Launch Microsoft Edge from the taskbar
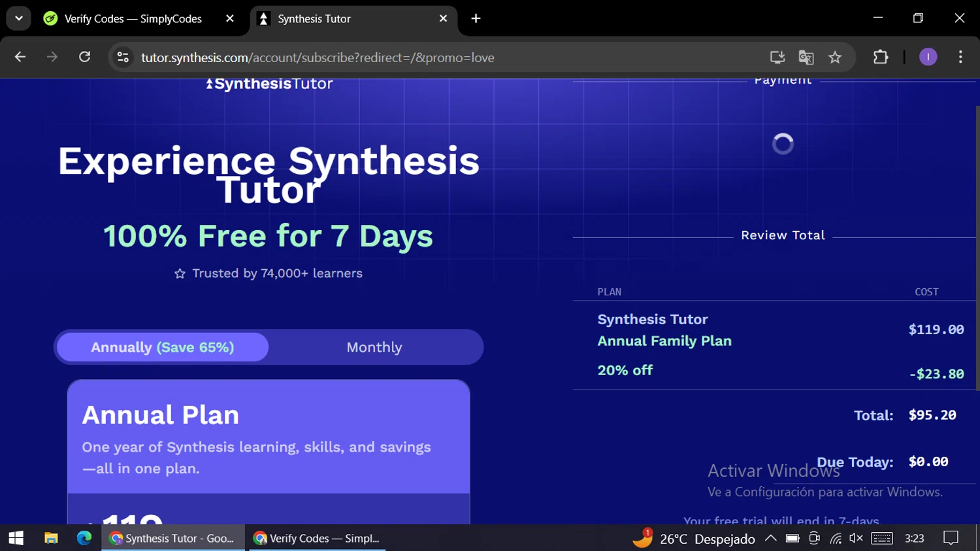This screenshot has height=551, width=980. coord(84,538)
